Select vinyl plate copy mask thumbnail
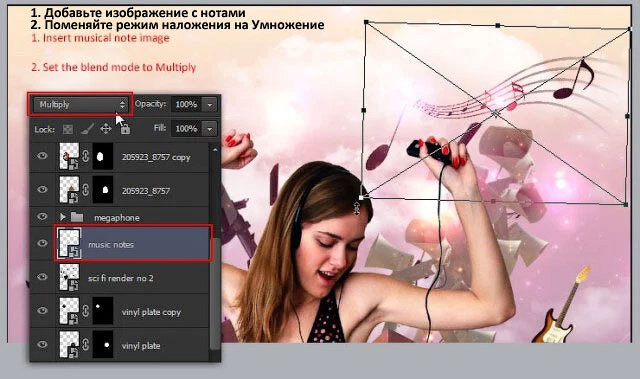This screenshot has width=640, height=379. tap(102, 311)
